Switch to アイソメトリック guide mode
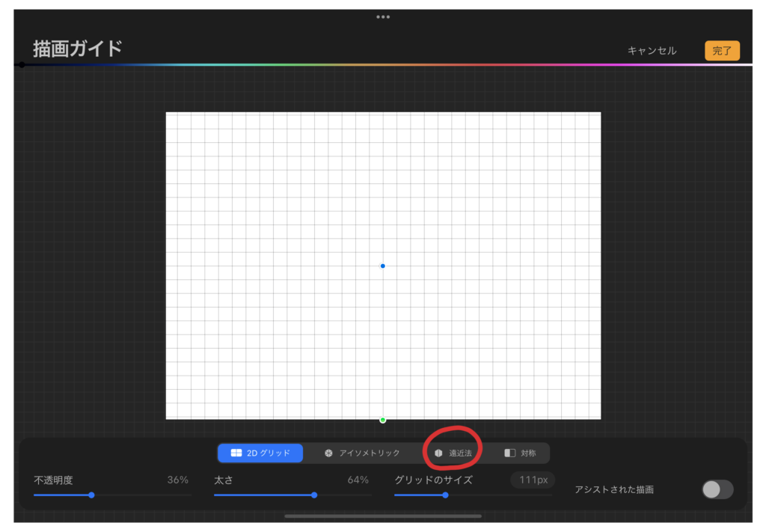The height and width of the screenshot is (532, 766). pyautogui.click(x=362, y=453)
